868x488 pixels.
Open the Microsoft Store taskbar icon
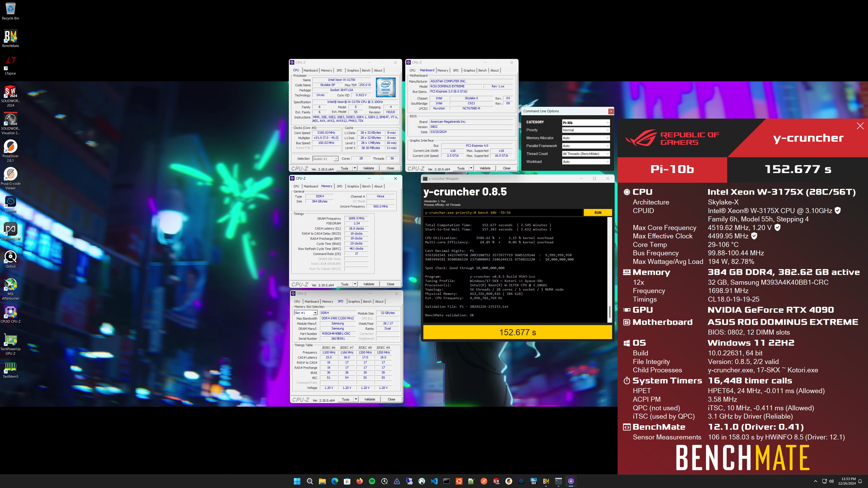coord(347,481)
